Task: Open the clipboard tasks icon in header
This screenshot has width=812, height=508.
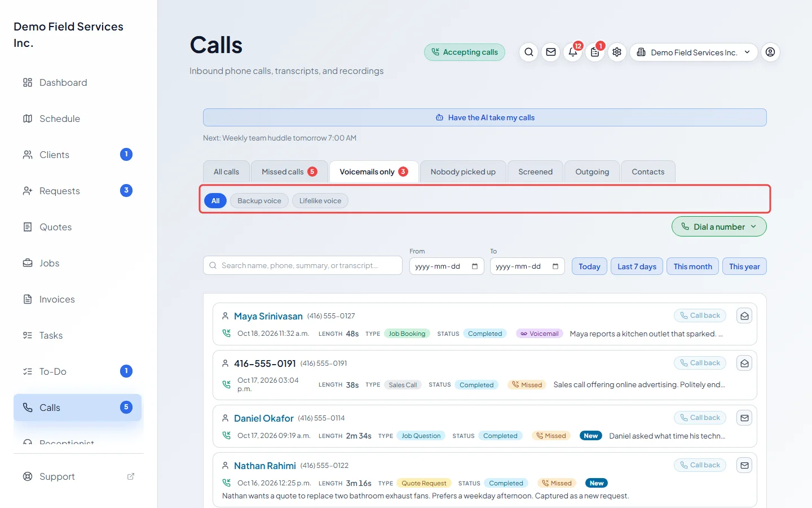Action: (595, 52)
